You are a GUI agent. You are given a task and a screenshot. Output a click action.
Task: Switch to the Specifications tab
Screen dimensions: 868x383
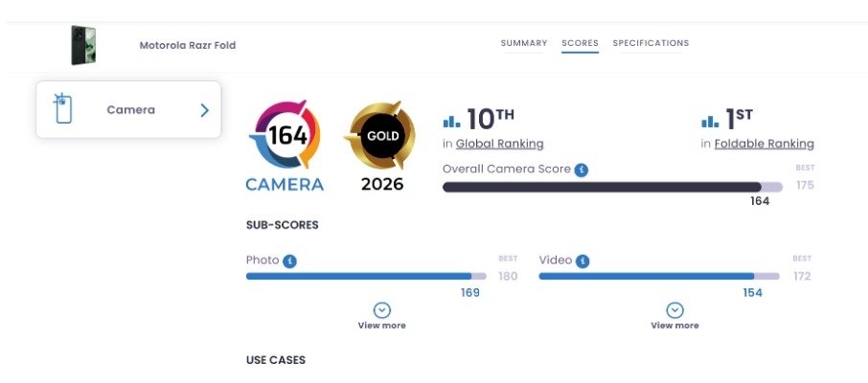pos(651,43)
